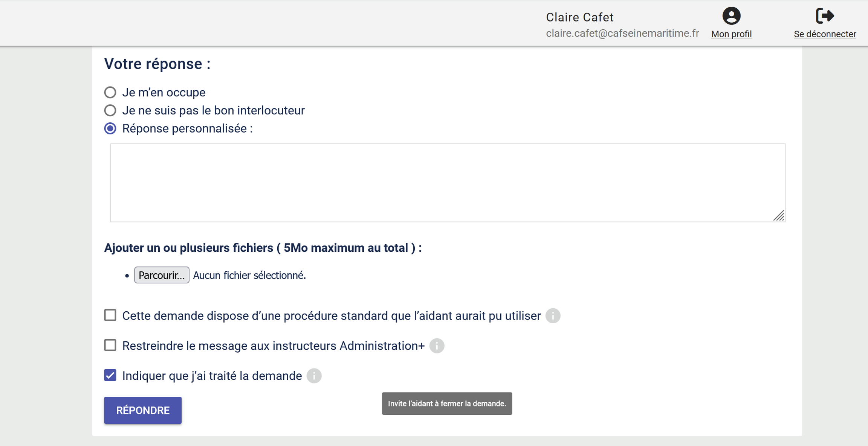Click the textarea resize handle
This screenshot has width=868, height=446.
click(x=779, y=216)
